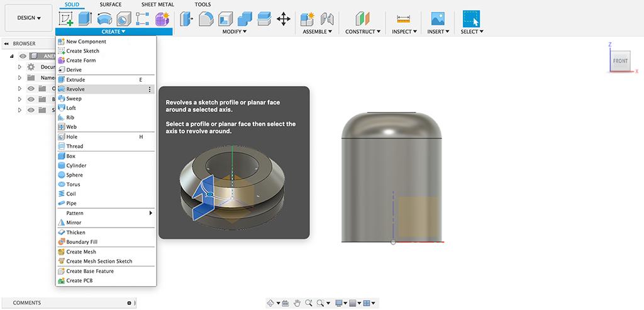Click the FRONT face of the ViewCube
The width and height of the screenshot is (644, 310).
click(x=620, y=61)
